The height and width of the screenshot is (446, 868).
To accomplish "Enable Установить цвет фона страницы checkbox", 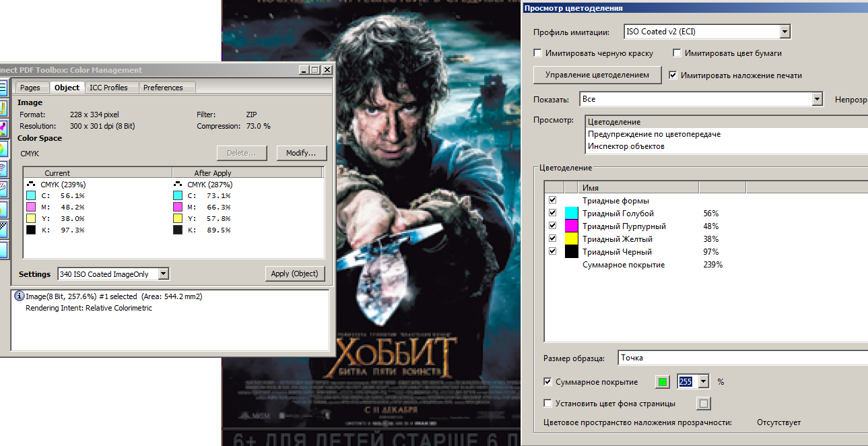I will click(547, 404).
